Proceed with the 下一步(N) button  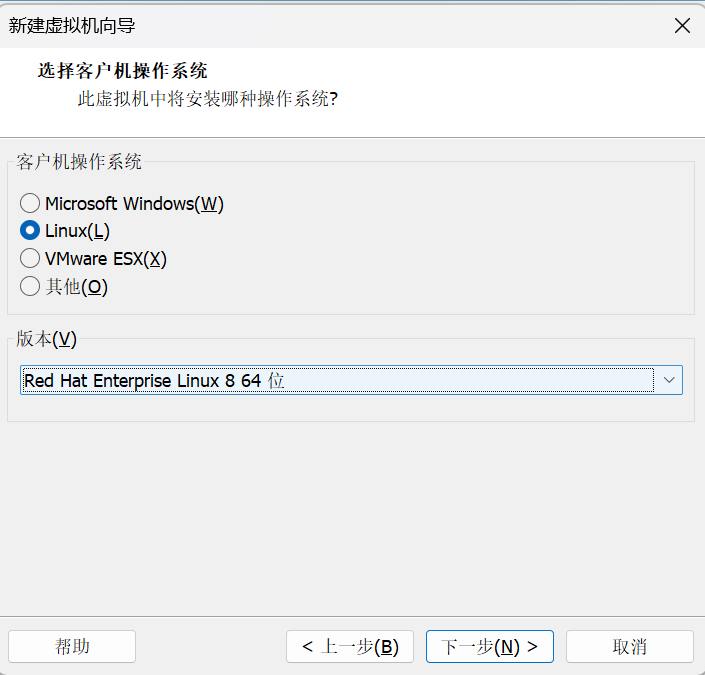coord(490,647)
